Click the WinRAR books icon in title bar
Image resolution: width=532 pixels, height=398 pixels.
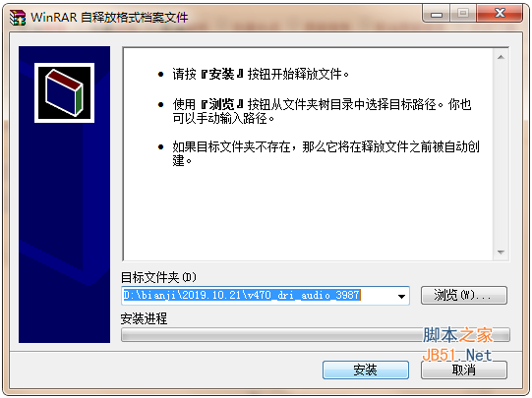tap(18, 18)
